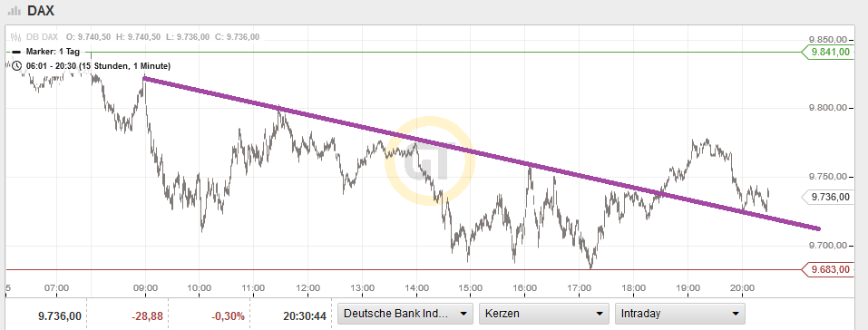The width and height of the screenshot is (868, 330).
Task: Click the timestamp "20:30:44"
Action: click(x=304, y=316)
